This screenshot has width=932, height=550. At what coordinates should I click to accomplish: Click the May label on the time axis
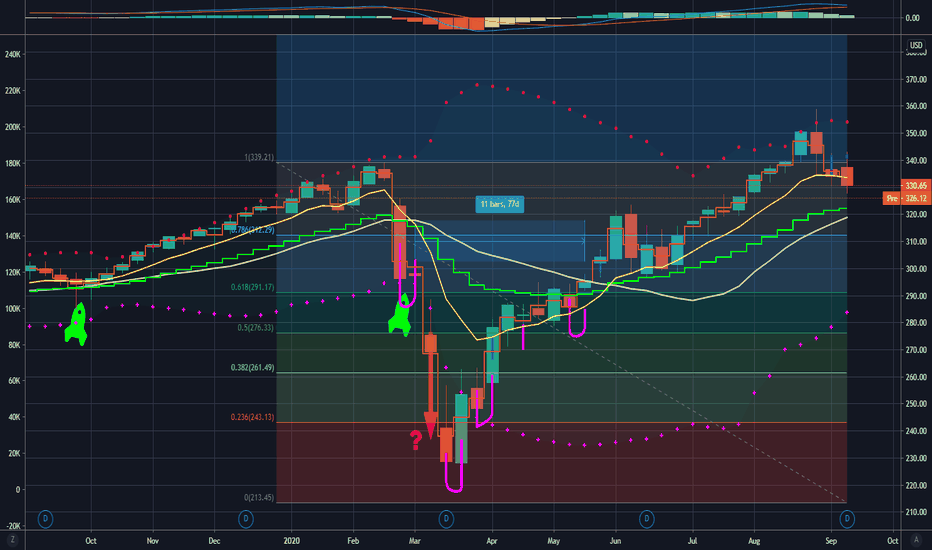pos(553,540)
